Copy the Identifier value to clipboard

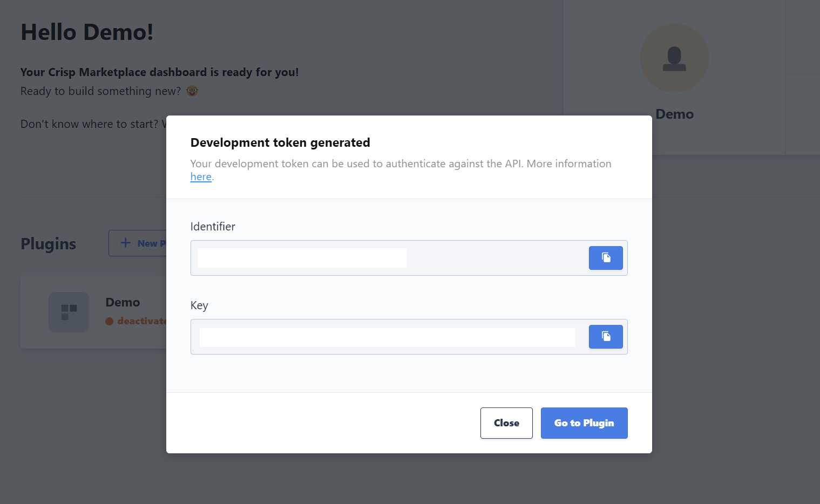606,258
